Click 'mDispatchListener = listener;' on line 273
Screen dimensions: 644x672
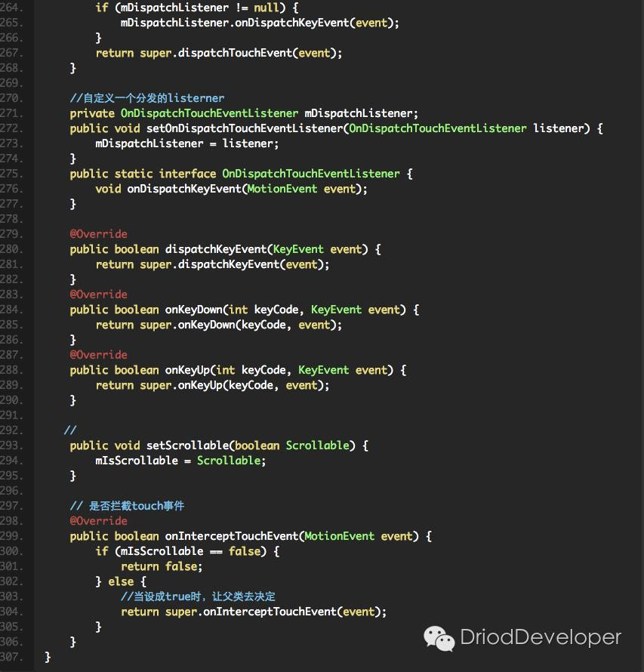186,143
